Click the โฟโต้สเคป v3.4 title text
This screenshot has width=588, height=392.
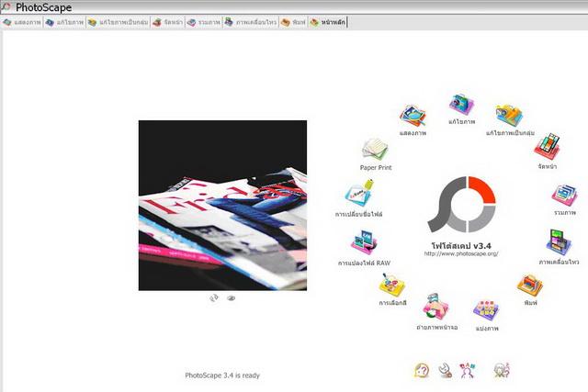pyautogui.click(x=461, y=246)
